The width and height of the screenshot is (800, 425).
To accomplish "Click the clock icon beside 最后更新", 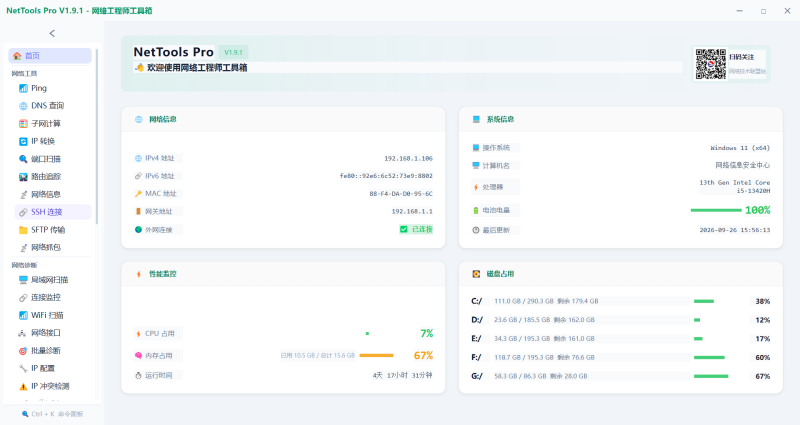I will coord(476,230).
